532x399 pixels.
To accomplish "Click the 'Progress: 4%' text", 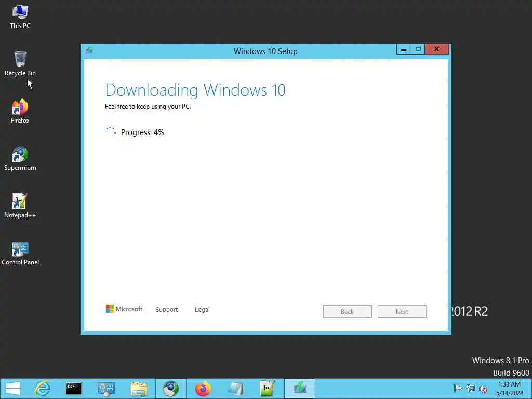I will click(142, 132).
